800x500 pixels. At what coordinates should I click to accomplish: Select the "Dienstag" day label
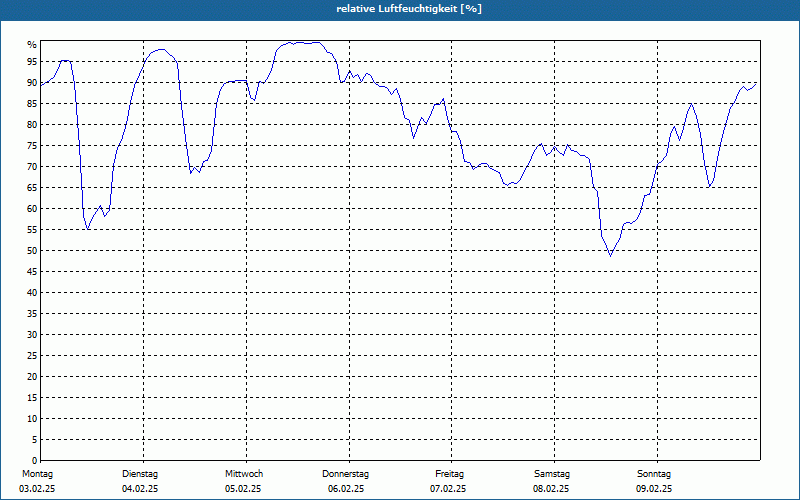pos(140,474)
